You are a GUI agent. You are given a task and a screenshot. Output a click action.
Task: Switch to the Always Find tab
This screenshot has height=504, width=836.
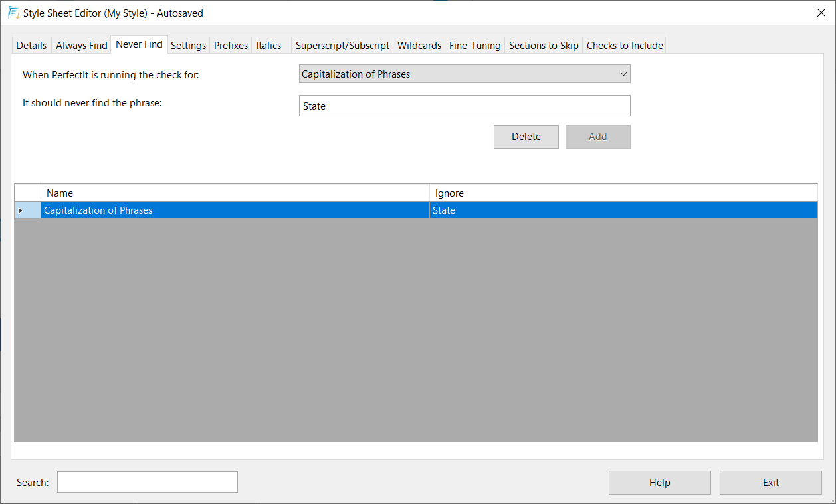coord(82,46)
